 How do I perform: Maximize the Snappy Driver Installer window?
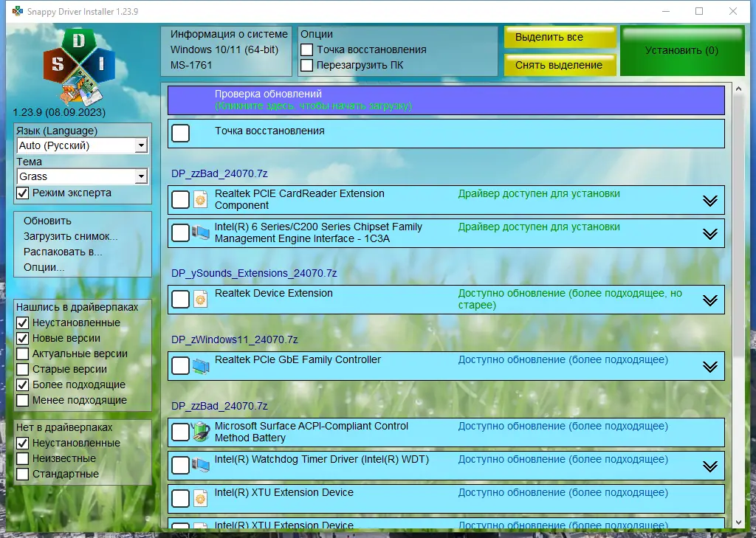[699, 11]
